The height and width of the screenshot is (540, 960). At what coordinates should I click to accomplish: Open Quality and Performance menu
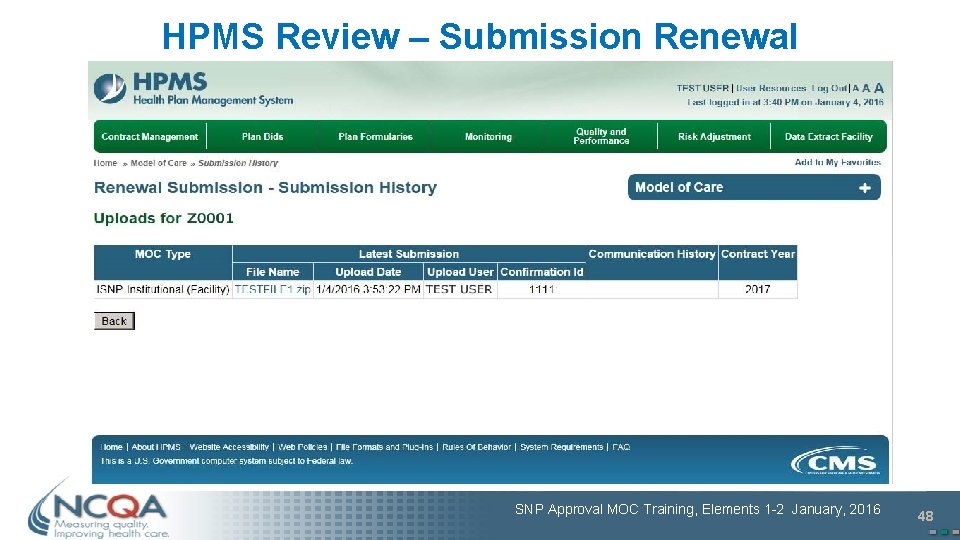point(601,136)
